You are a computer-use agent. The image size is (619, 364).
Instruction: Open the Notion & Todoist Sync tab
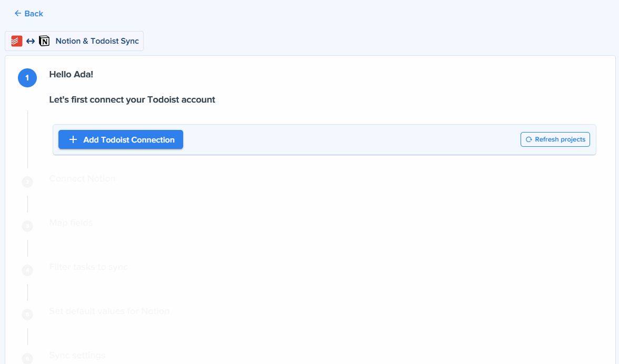(74, 41)
